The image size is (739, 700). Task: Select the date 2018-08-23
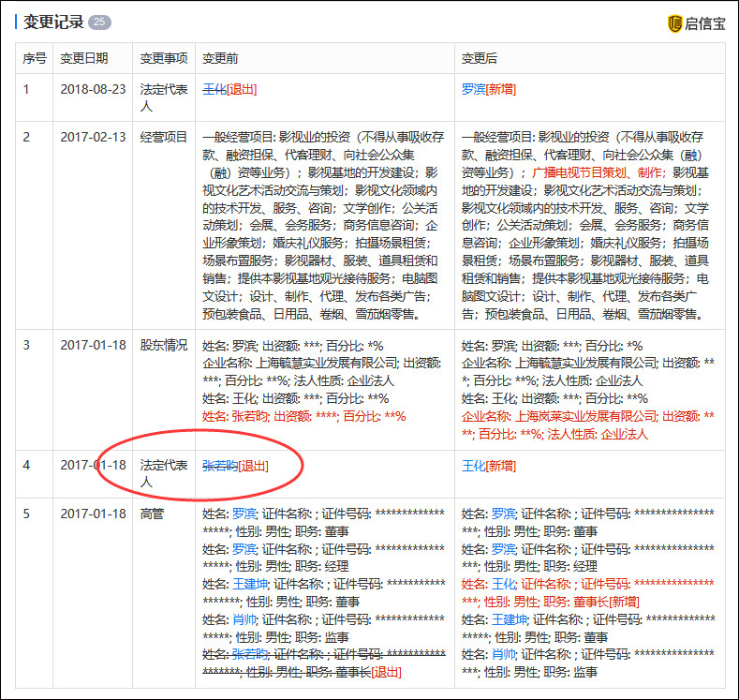click(93, 89)
